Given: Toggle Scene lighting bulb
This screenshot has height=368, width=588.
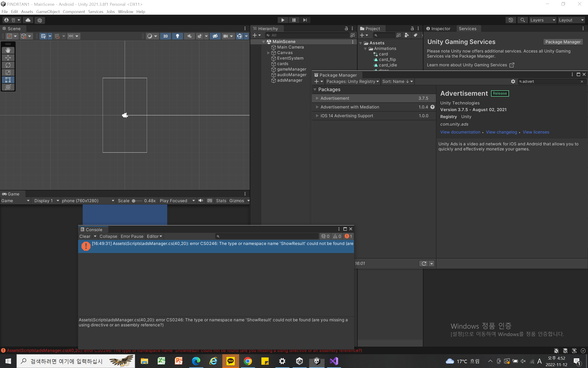Looking at the screenshot, I should point(178,36).
